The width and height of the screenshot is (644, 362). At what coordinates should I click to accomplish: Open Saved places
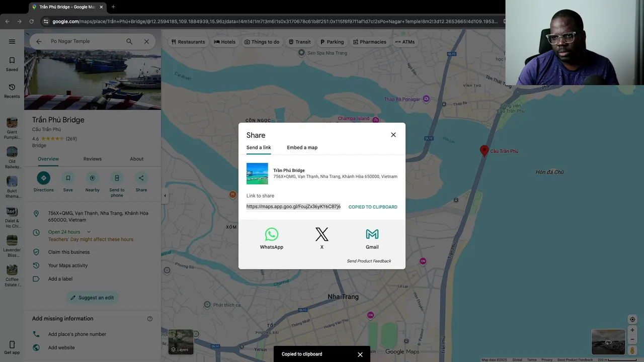(x=12, y=64)
